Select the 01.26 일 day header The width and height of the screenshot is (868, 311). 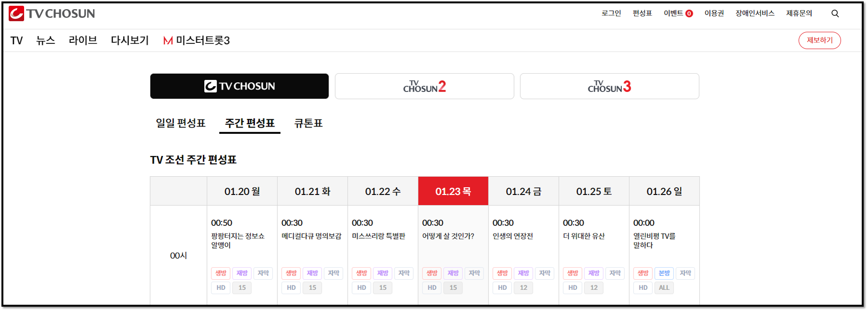pyautogui.click(x=664, y=192)
